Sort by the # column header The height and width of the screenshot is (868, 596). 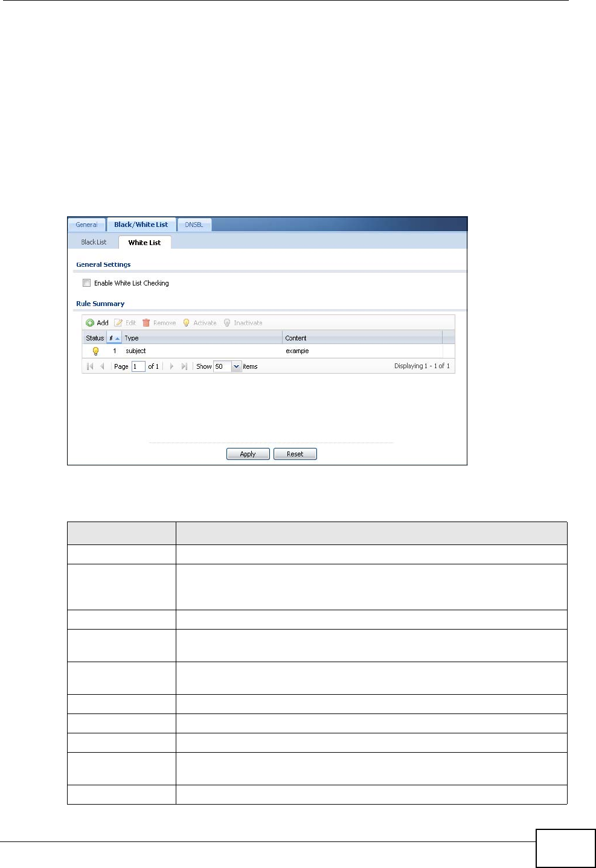[114, 338]
